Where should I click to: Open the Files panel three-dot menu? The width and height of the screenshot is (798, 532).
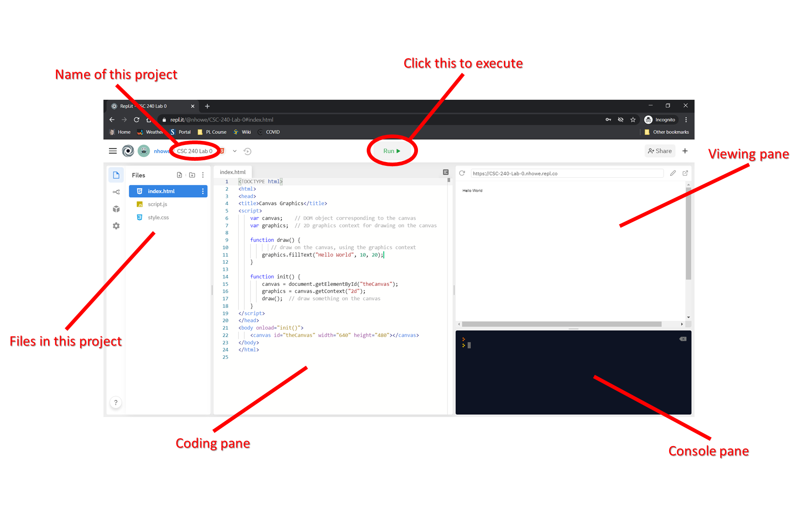click(203, 175)
